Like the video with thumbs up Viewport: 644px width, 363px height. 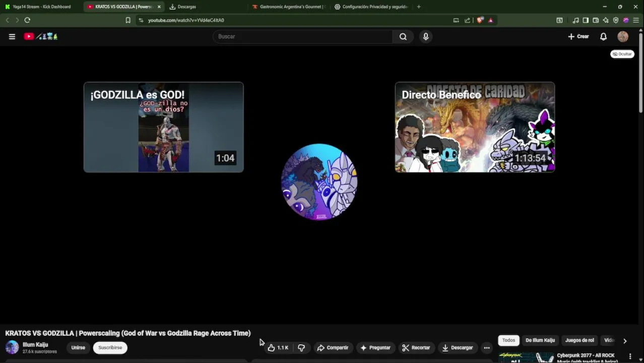(x=278, y=347)
